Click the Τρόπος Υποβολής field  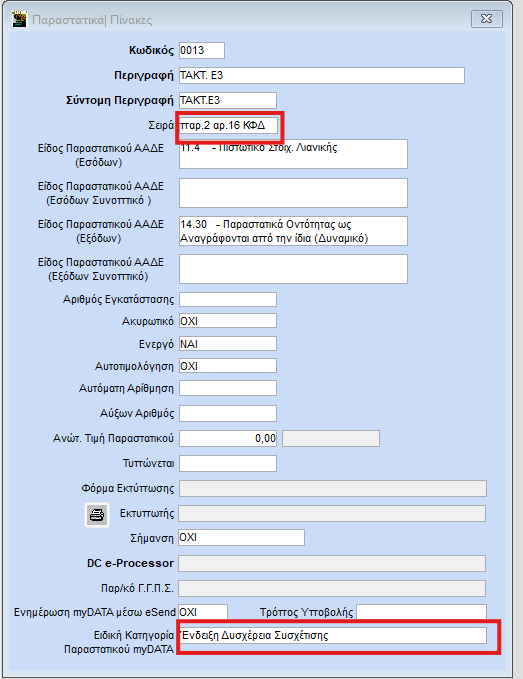pyautogui.click(x=421, y=612)
